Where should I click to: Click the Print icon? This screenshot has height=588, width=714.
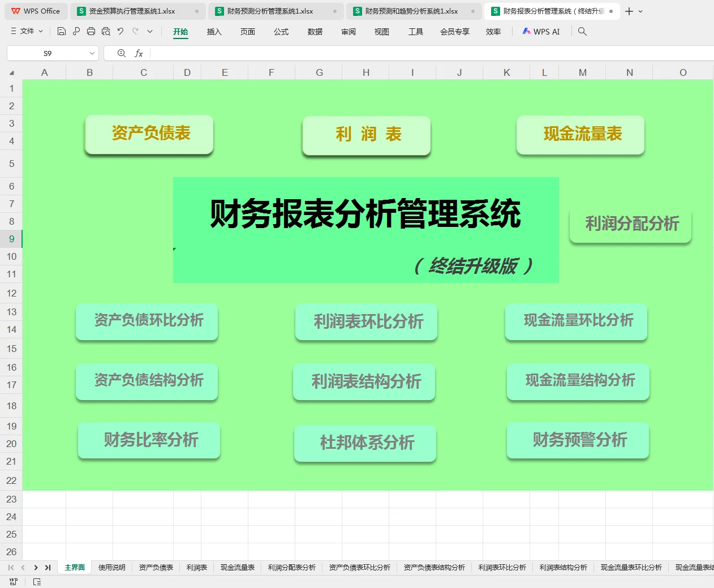tap(91, 32)
